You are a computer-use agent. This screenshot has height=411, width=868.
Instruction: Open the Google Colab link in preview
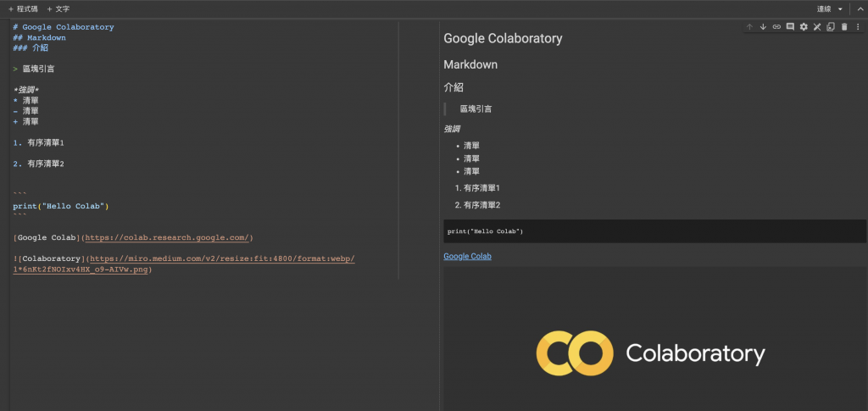[467, 256]
